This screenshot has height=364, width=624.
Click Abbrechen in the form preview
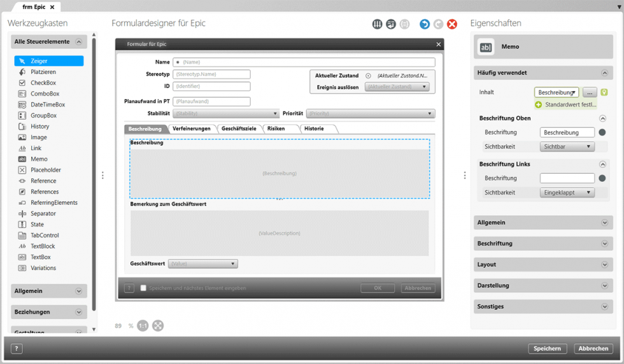418,288
